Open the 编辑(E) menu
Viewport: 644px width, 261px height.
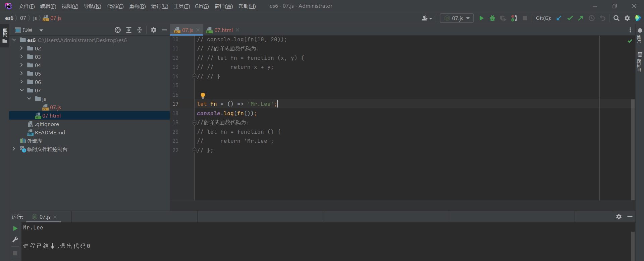tap(48, 6)
